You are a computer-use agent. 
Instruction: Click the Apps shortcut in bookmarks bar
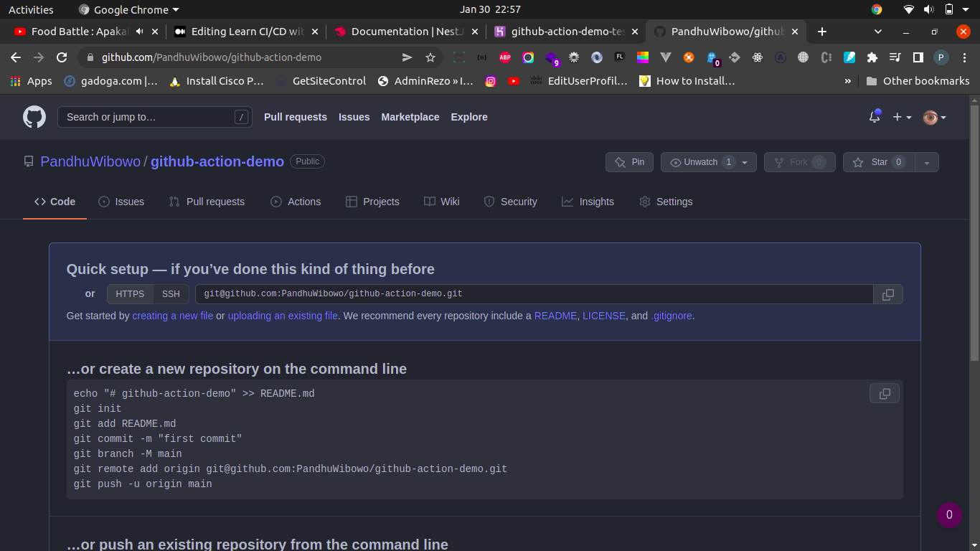pyautogui.click(x=31, y=81)
